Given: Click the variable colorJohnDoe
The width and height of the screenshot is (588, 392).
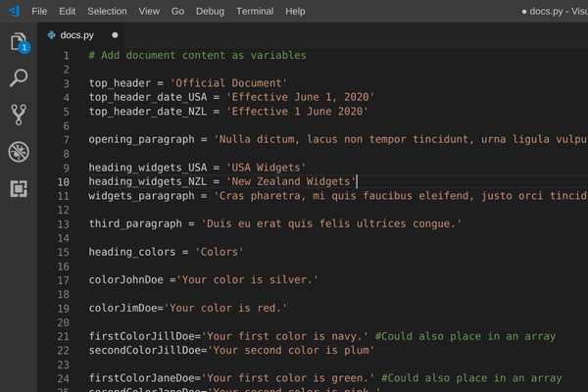Looking at the screenshot, I should 125,280.
